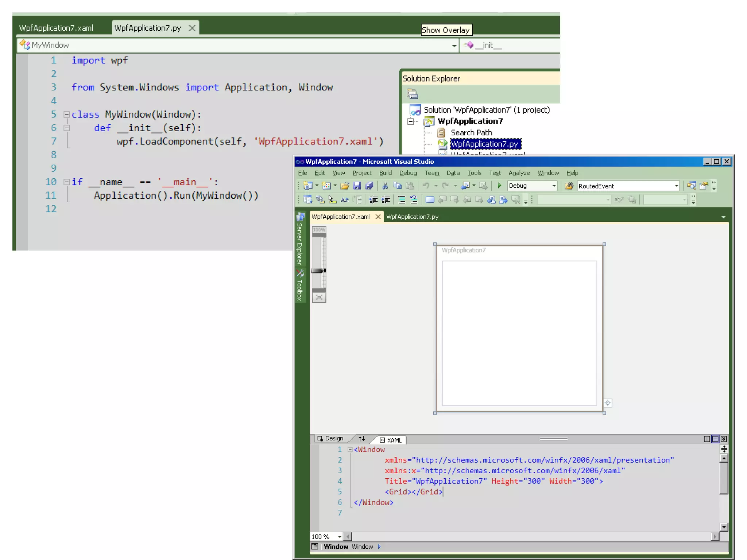Click the Find in Files icon
The image size is (747, 560).
point(569,186)
